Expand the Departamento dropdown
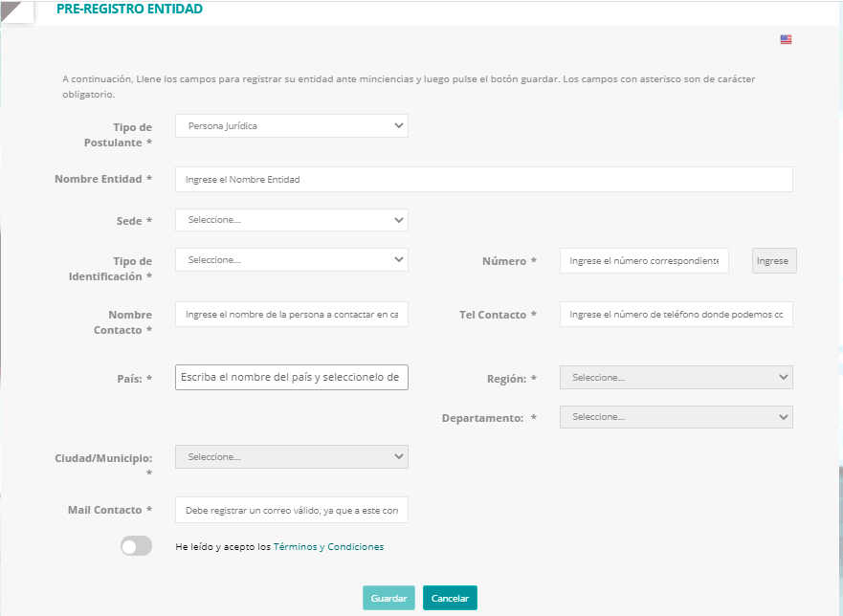The height and width of the screenshot is (616, 843). 676,417
